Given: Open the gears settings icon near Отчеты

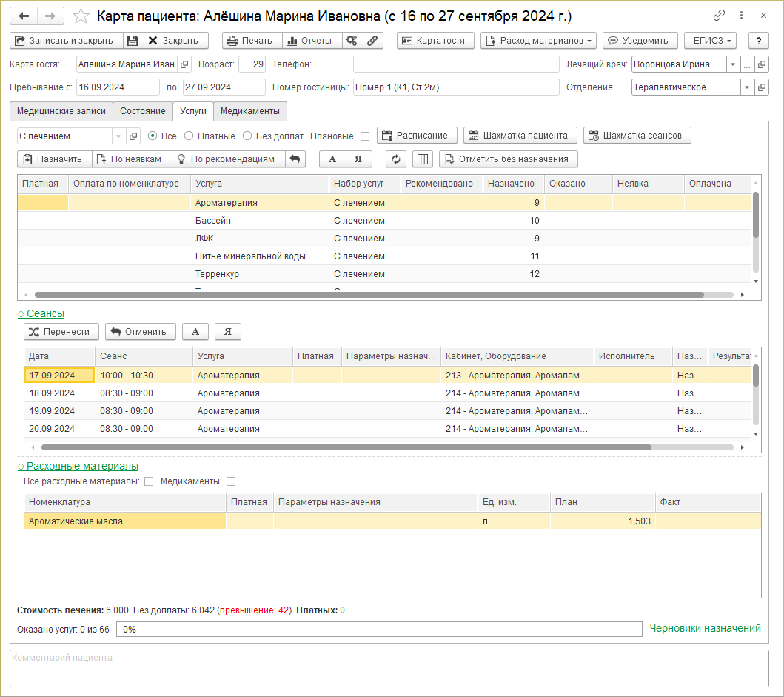Looking at the screenshot, I should click(x=352, y=41).
